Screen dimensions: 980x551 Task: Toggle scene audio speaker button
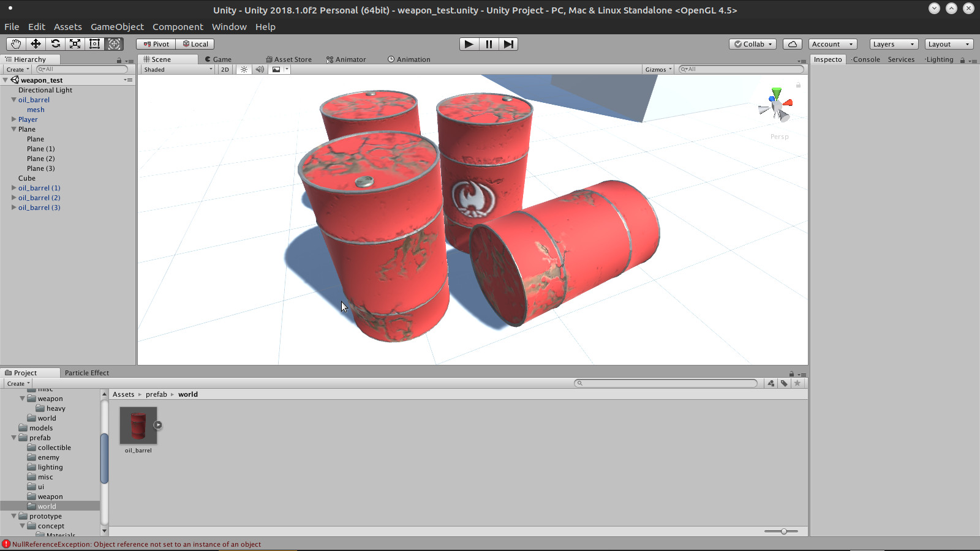(x=260, y=70)
